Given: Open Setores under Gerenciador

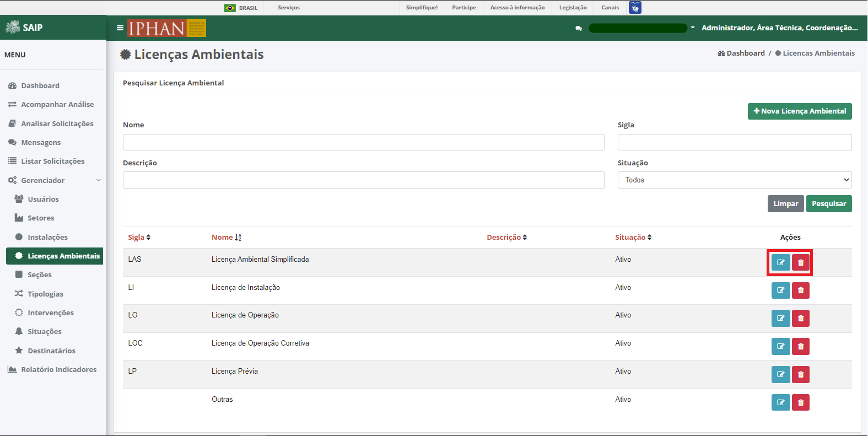Looking at the screenshot, I should [41, 218].
